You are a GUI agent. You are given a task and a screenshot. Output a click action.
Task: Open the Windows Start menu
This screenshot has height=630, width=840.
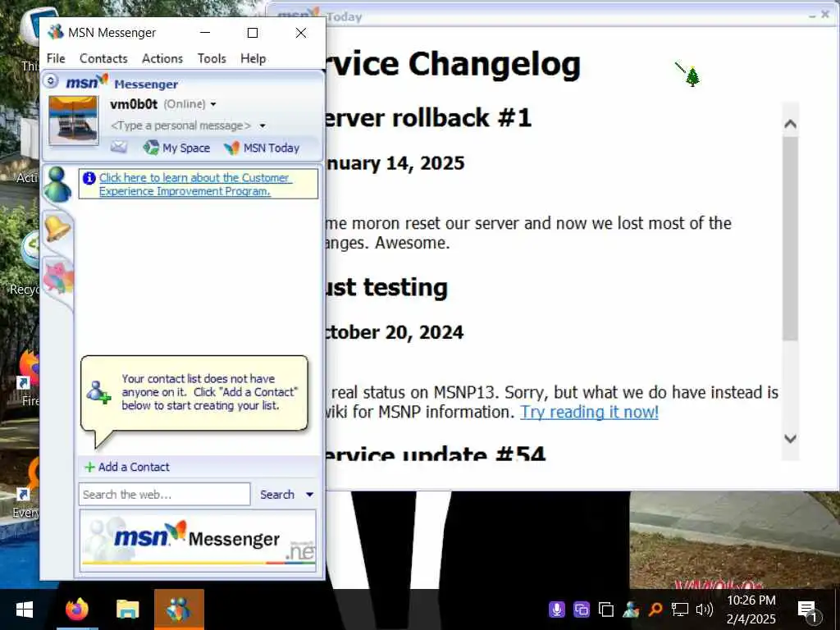pyautogui.click(x=24, y=609)
